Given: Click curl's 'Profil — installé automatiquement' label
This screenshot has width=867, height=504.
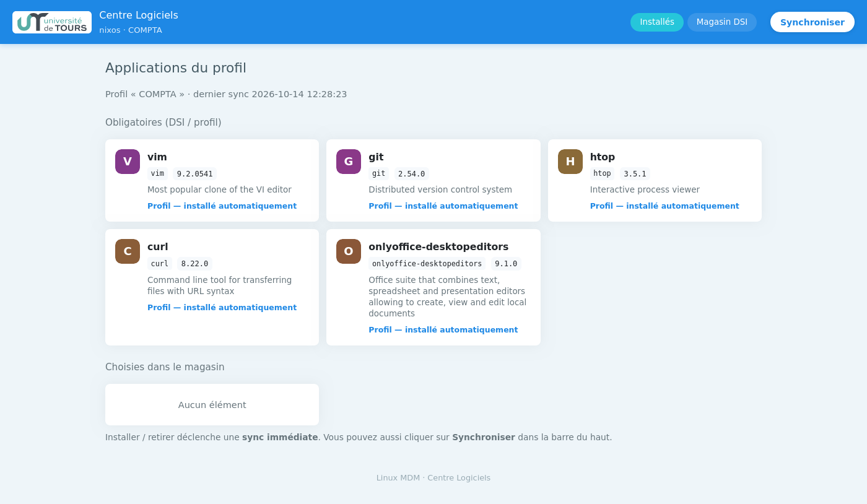Looking at the screenshot, I should (x=222, y=308).
